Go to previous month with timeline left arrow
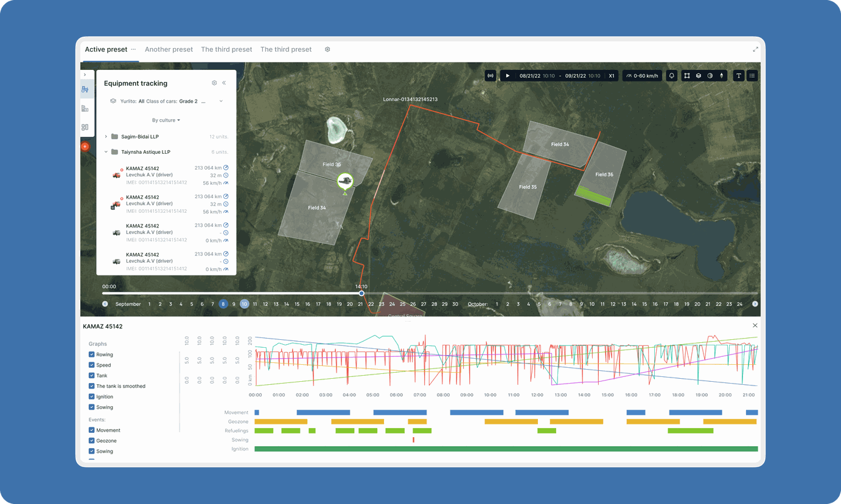Viewport: 841px width, 504px height. pos(105,304)
